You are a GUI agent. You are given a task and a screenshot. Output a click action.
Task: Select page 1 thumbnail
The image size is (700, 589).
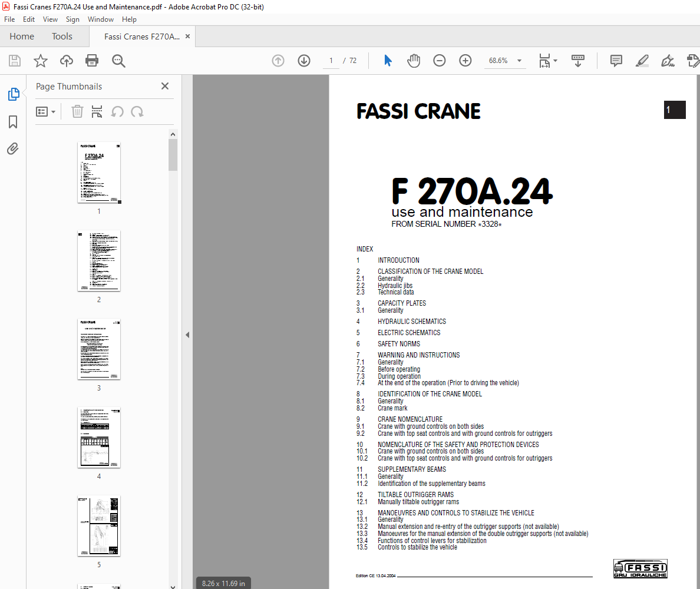coord(99,173)
